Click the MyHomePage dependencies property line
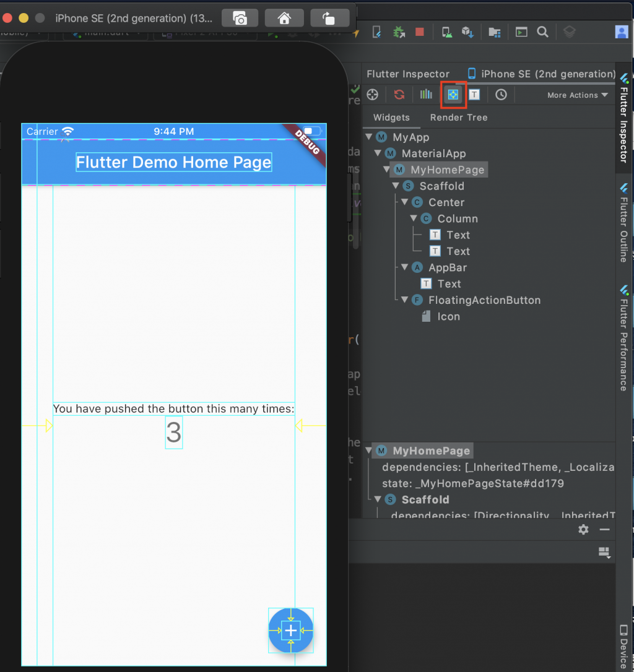The width and height of the screenshot is (634, 672). [x=498, y=467]
